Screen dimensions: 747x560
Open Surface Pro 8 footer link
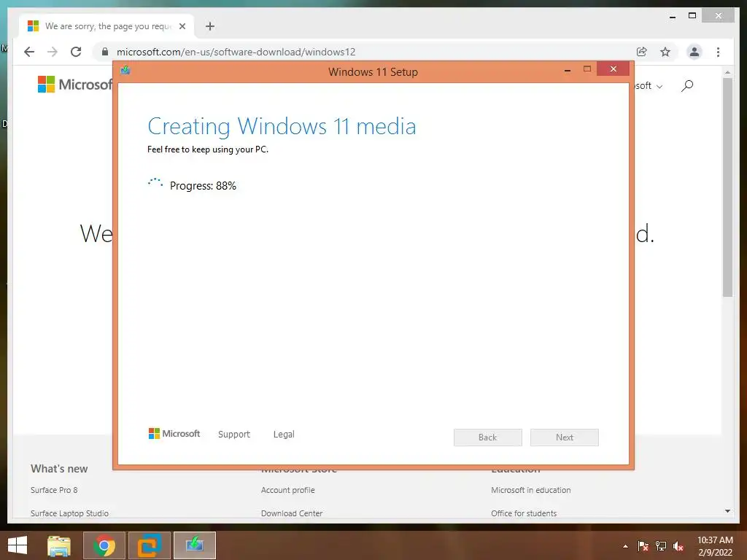(54, 490)
